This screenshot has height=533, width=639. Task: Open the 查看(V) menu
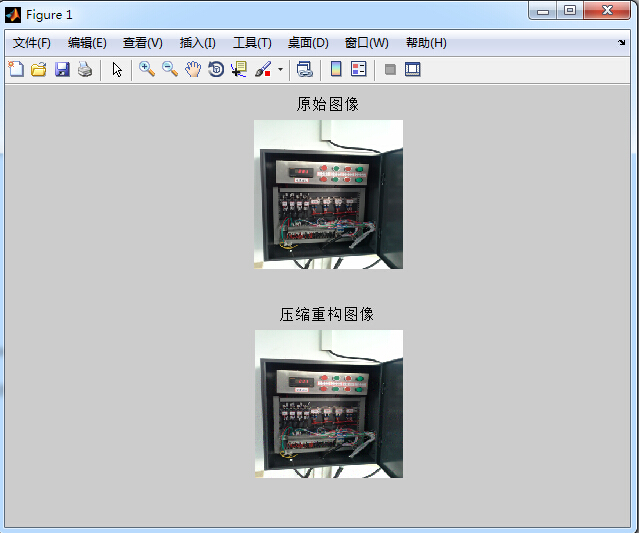143,43
